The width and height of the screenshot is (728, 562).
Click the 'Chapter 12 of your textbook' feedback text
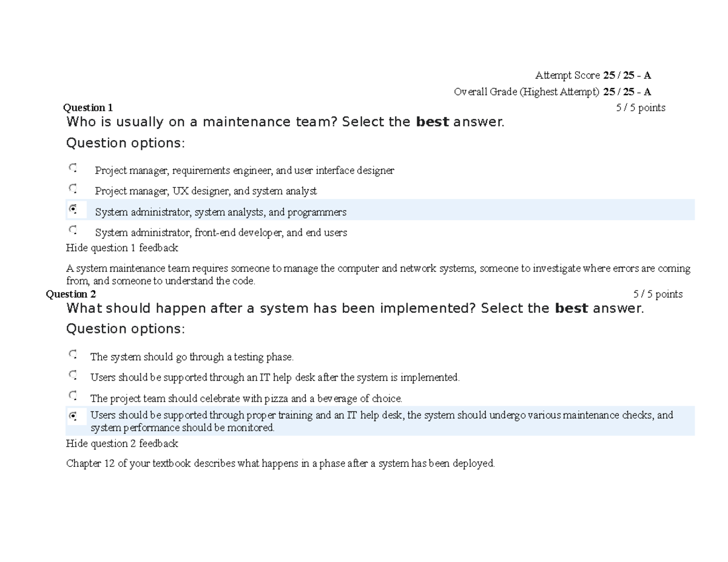[x=280, y=464]
